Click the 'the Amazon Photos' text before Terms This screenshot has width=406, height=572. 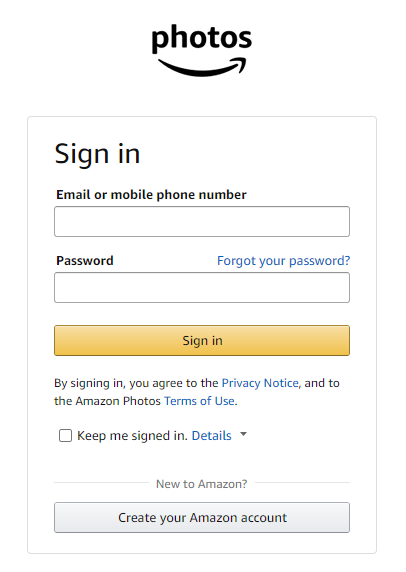coord(107,401)
